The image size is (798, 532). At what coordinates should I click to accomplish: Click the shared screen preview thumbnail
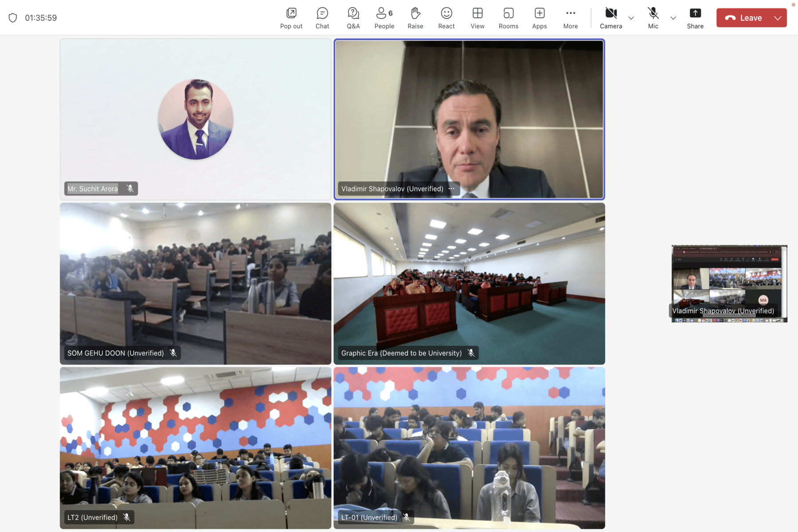(729, 279)
